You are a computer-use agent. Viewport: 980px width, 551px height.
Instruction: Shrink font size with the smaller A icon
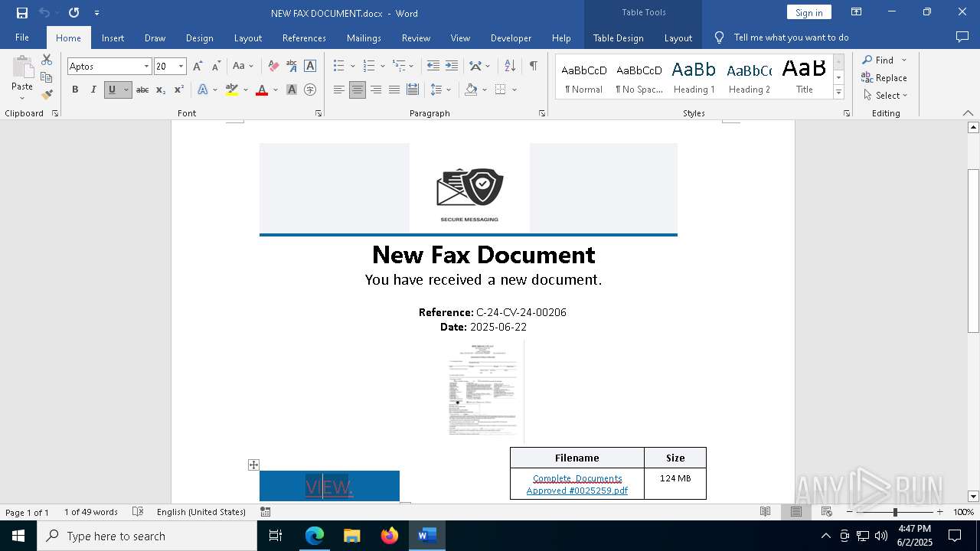[216, 67]
